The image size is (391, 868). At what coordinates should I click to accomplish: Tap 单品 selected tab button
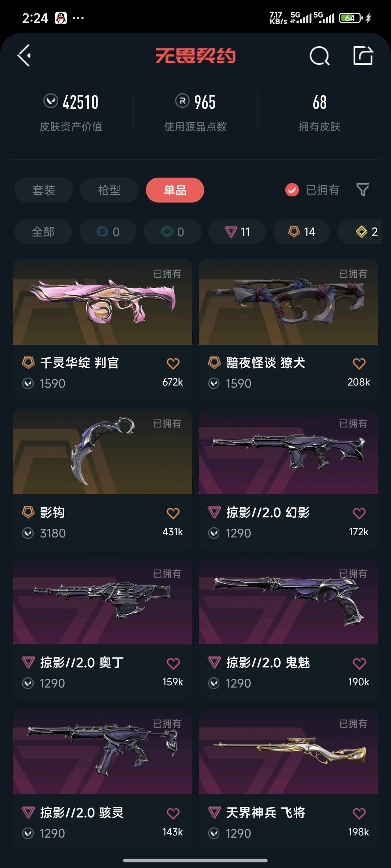point(175,190)
